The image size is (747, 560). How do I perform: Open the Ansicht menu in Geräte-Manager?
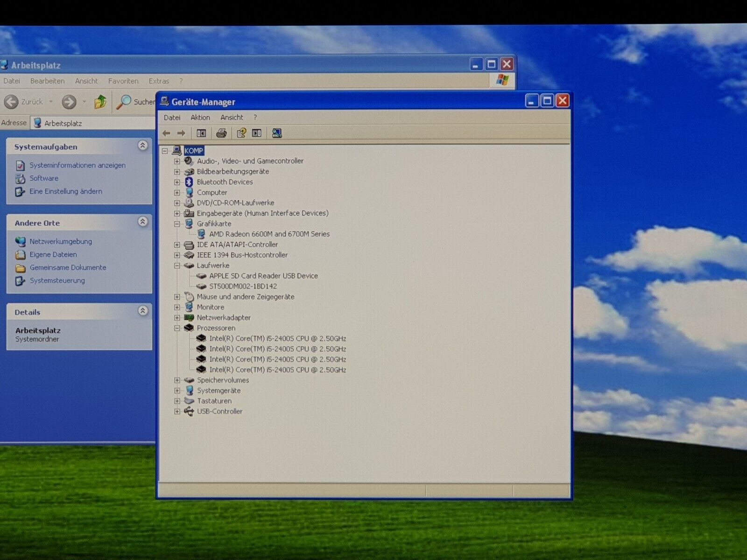coord(232,118)
